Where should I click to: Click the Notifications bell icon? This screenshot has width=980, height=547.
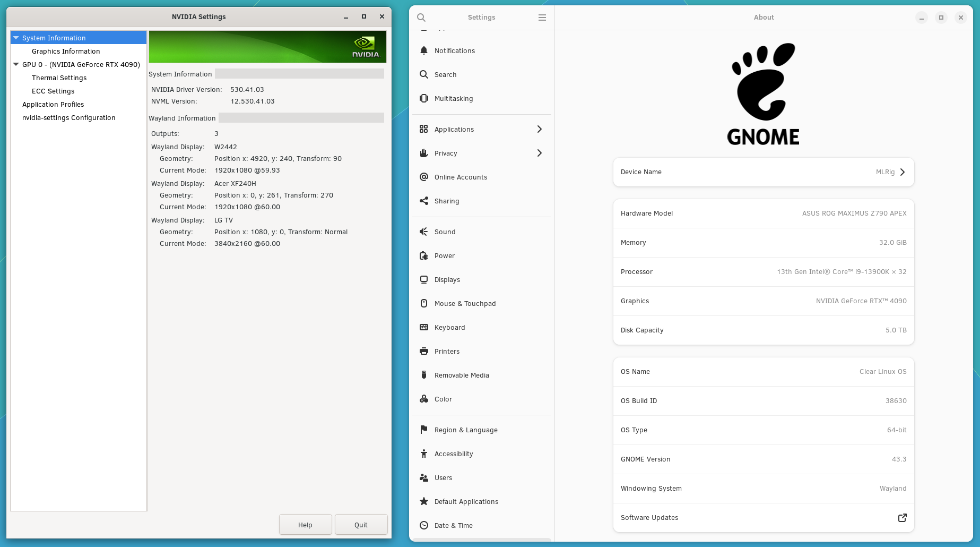click(424, 50)
